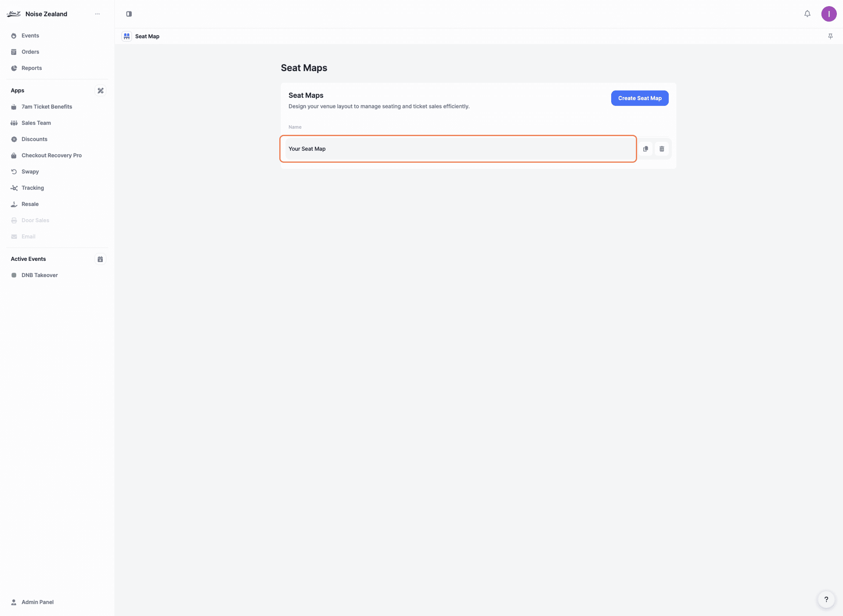
Task: Open the help question mark button
Action: [826, 599]
